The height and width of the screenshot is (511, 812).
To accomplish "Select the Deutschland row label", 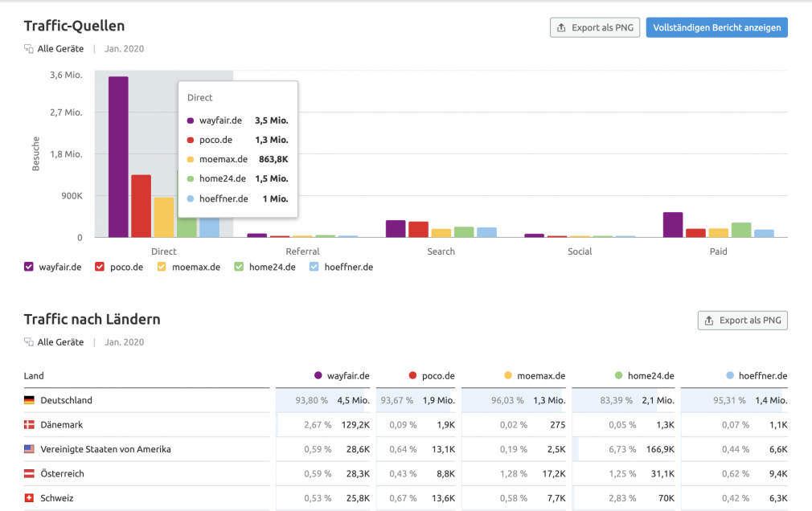I will 66,400.
